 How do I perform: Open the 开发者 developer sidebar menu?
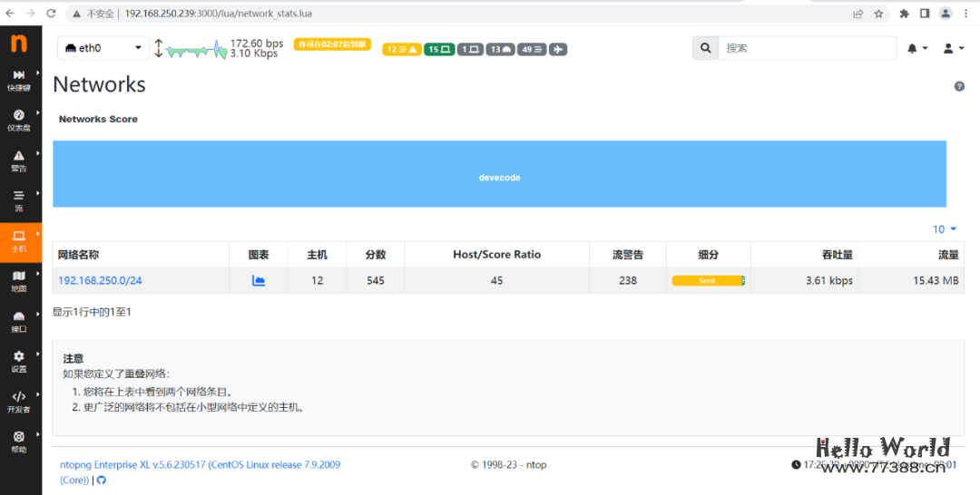point(21,402)
